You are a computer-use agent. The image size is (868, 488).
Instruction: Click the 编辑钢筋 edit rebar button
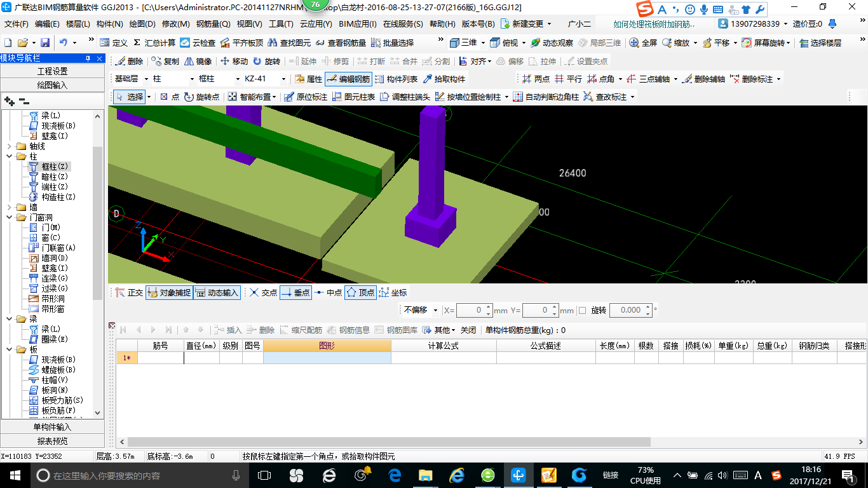point(348,79)
